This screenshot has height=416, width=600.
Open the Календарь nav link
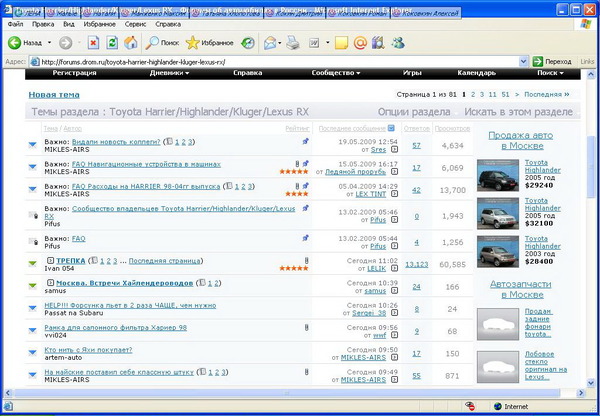tap(476, 73)
